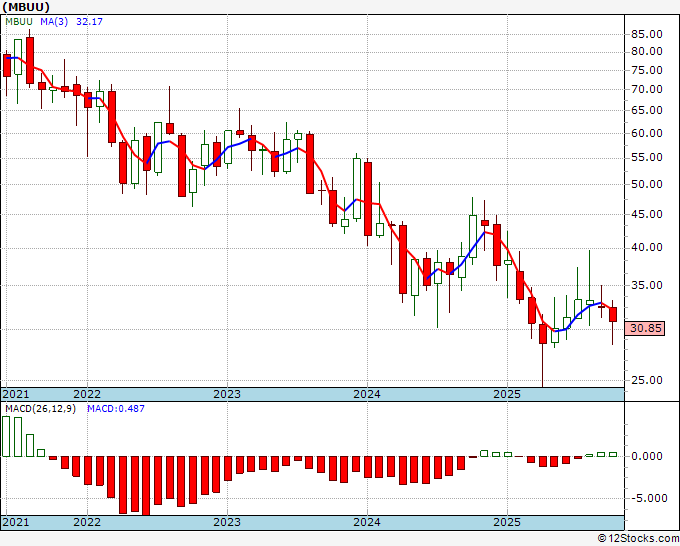Click 2023 on the price chart timeline
Screen dimensions: 680x546
[227, 394]
